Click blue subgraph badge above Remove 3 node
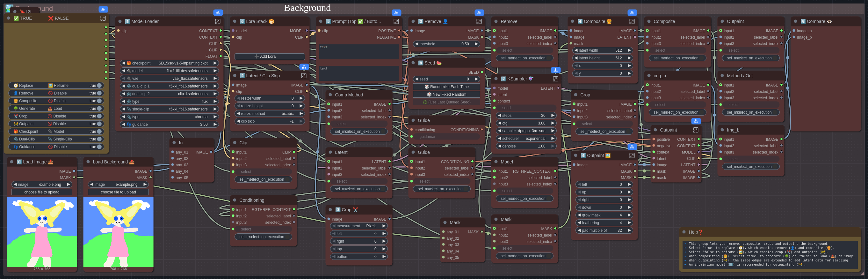The height and width of the screenshot is (279, 868). pos(479,13)
